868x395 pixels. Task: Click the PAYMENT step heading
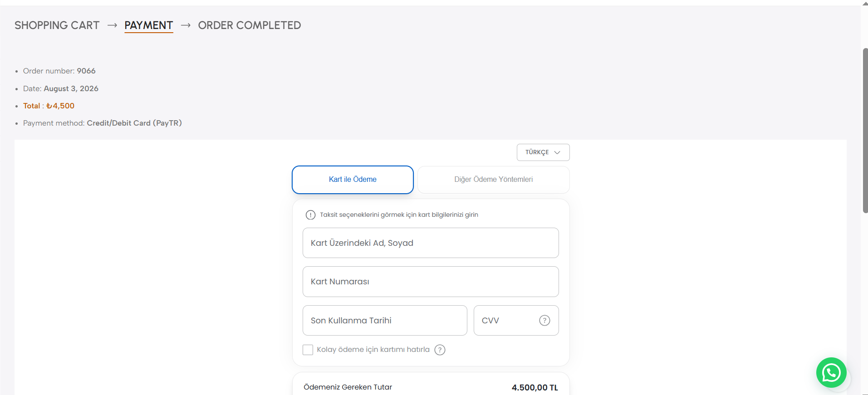[149, 25]
